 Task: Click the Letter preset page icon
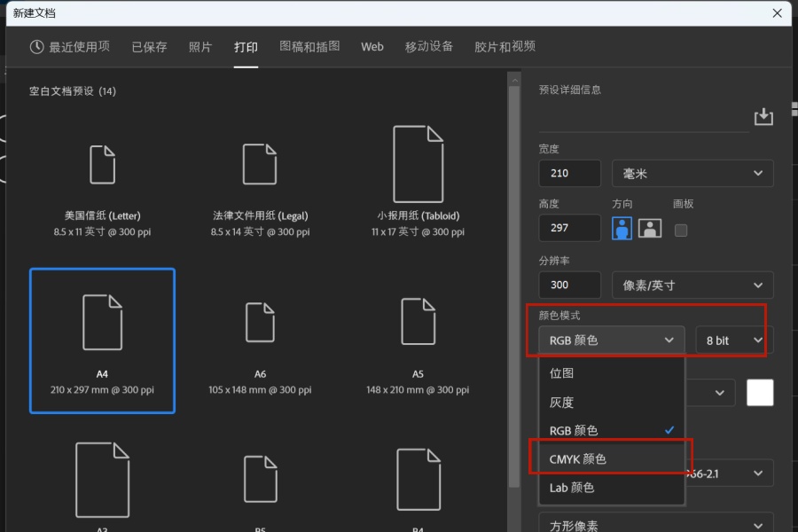(102, 164)
